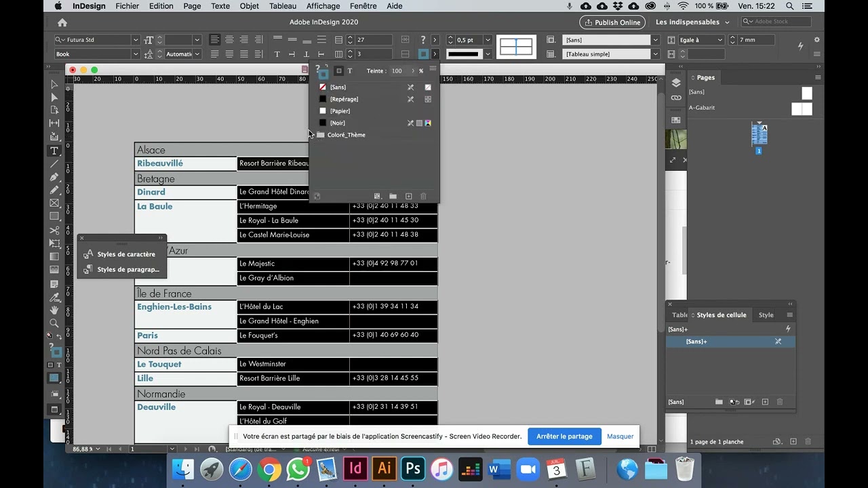Select the Eyedropper tool
868x488 pixels.
tap(54, 297)
